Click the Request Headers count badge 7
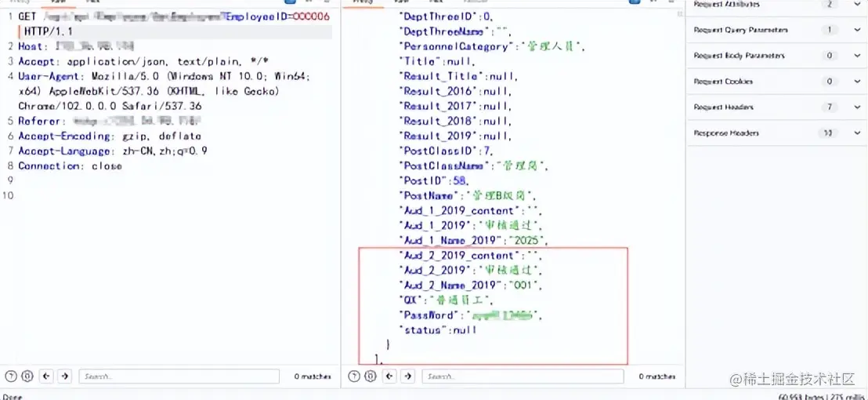Viewport: 868px width, 400px height. [x=830, y=107]
